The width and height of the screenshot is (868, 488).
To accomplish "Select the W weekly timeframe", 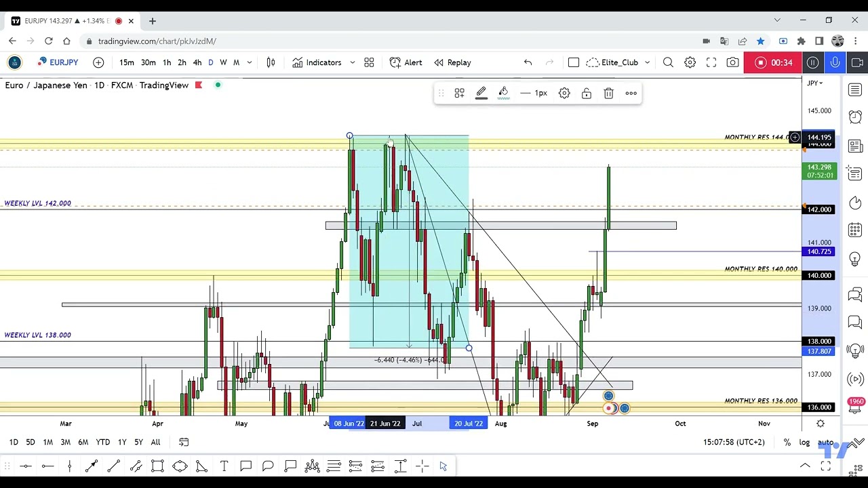I will pyautogui.click(x=223, y=62).
